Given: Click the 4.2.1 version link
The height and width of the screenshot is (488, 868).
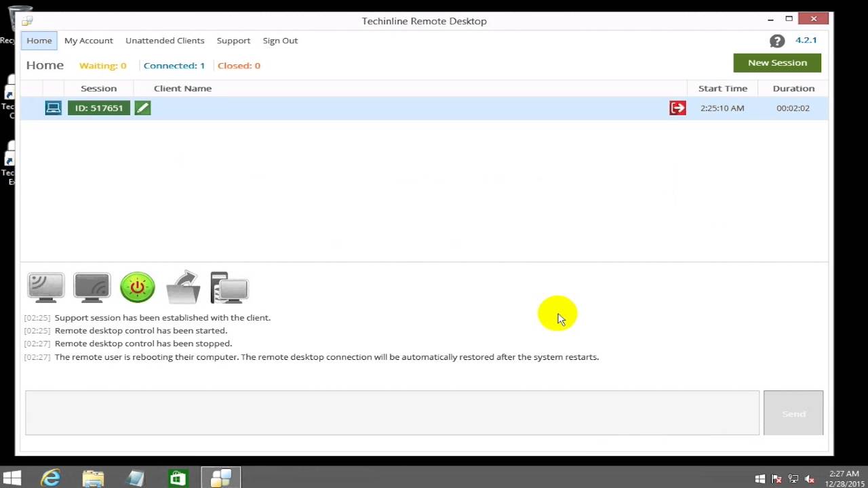Looking at the screenshot, I should (806, 40).
